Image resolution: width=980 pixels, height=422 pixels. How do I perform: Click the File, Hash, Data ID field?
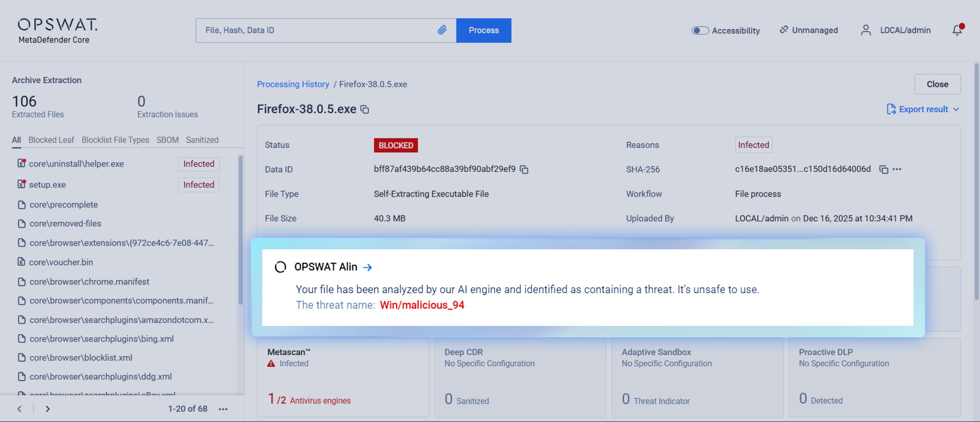[x=317, y=30]
